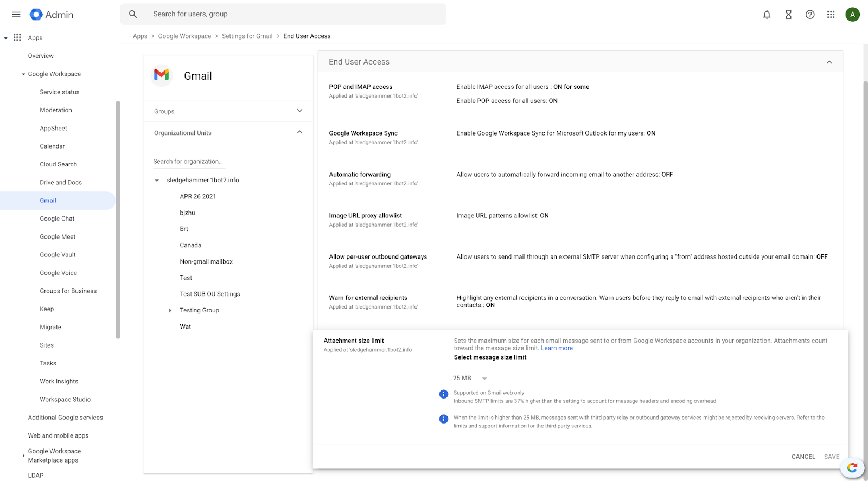Select the Canada organizational unit
This screenshot has height=481, width=868.
pos(190,245)
